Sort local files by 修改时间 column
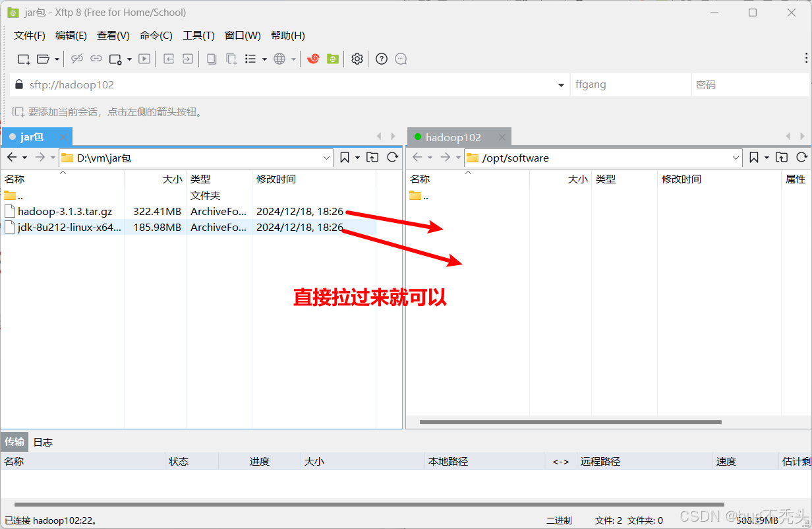The height and width of the screenshot is (529, 812). click(314, 179)
